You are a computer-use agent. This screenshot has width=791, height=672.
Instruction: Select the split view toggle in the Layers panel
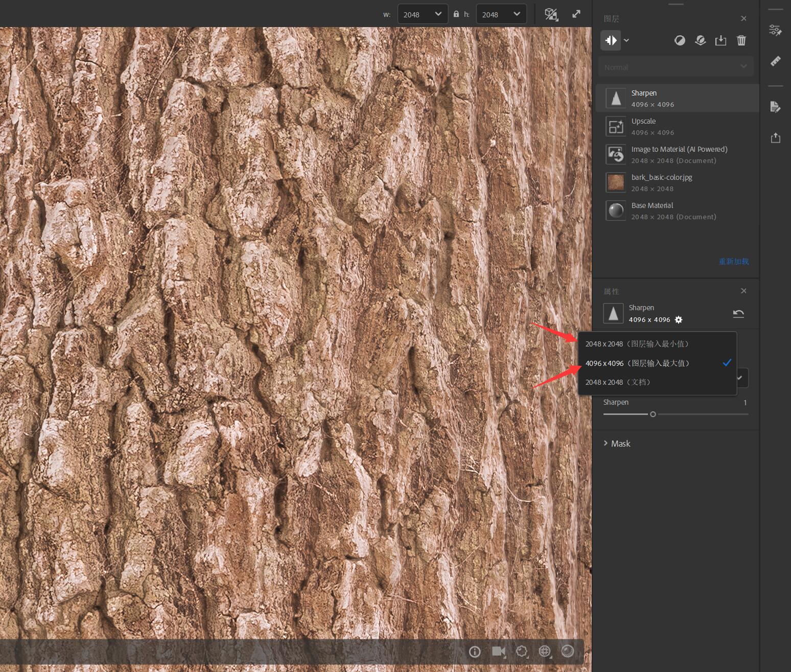click(610, 40)
